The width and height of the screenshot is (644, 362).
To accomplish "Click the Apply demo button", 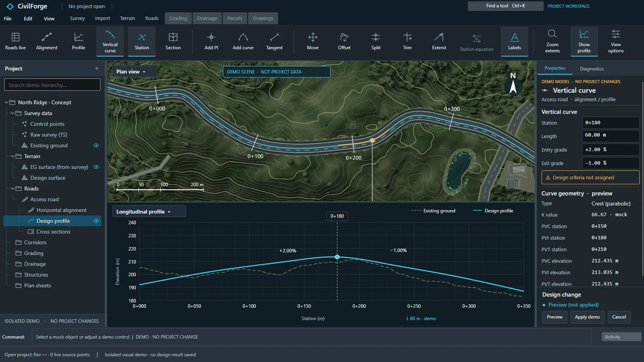I will point(587,317).
